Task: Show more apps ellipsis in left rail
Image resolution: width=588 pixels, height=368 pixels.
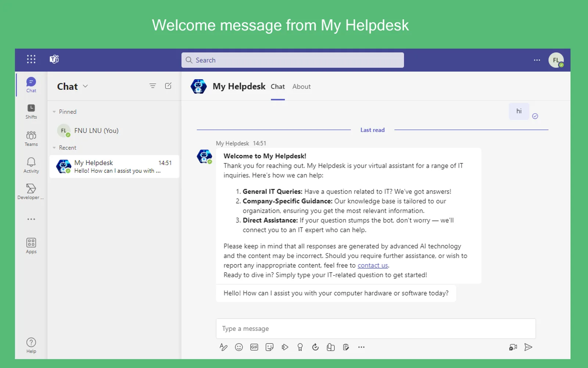Action: point(31,219)
